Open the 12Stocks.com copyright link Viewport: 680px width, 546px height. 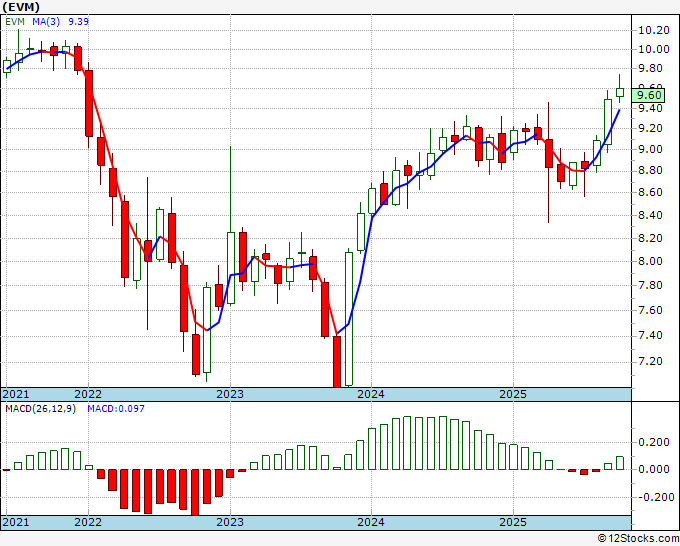[638, 539]
